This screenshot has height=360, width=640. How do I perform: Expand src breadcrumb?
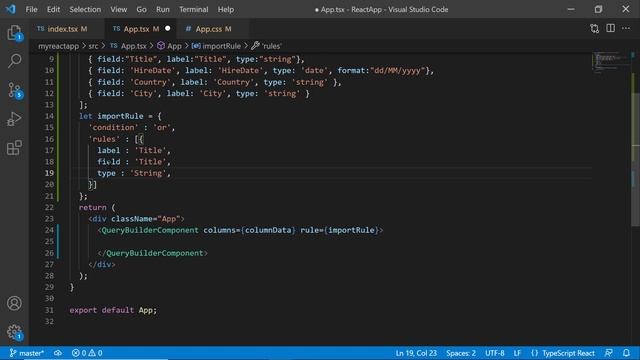pos(93,46)
